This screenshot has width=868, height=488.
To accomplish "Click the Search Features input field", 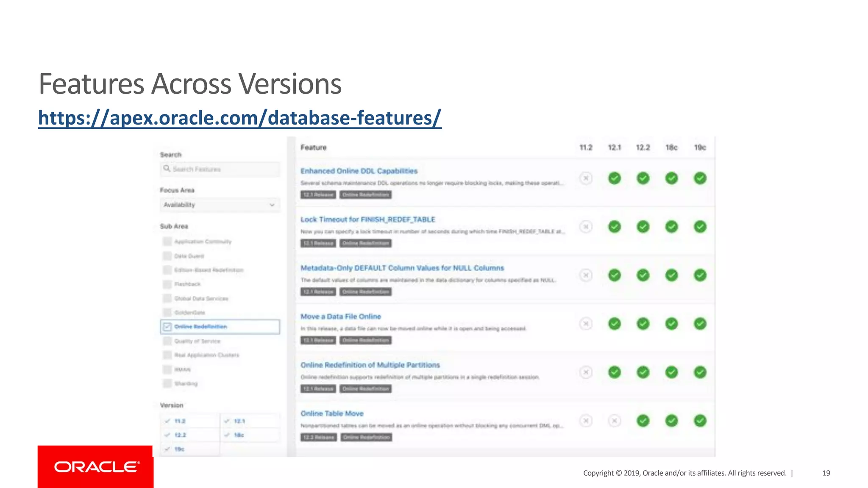I will coord(220,169).
